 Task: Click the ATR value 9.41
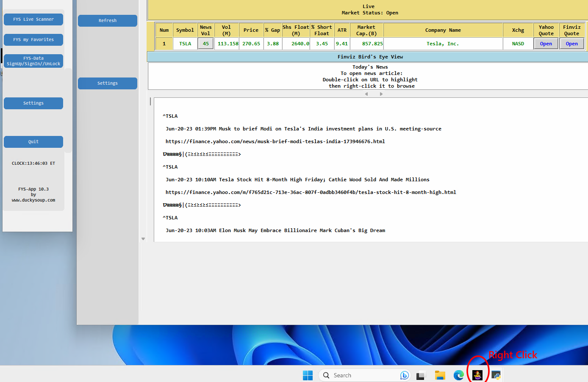[x=342, y=44]
